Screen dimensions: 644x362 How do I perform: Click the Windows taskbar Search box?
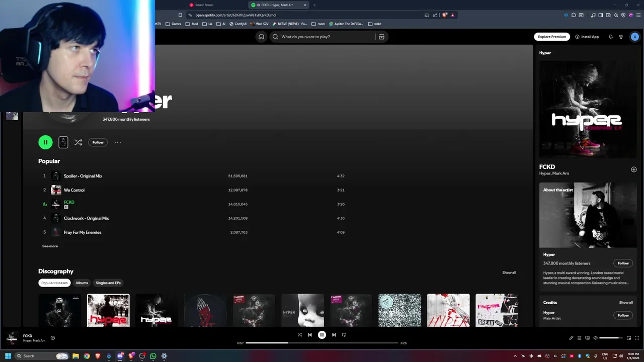pyautogui.click(x=42, y=356)
